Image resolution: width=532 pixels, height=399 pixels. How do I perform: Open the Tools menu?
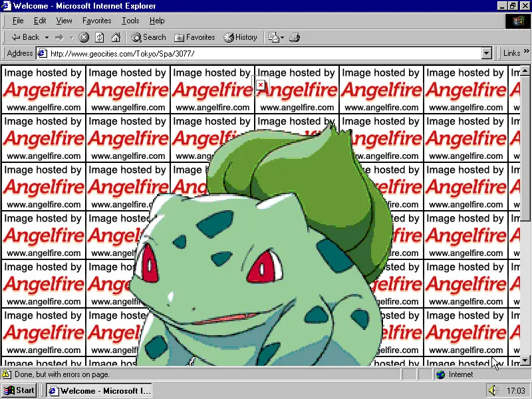(x=130, y=21)
